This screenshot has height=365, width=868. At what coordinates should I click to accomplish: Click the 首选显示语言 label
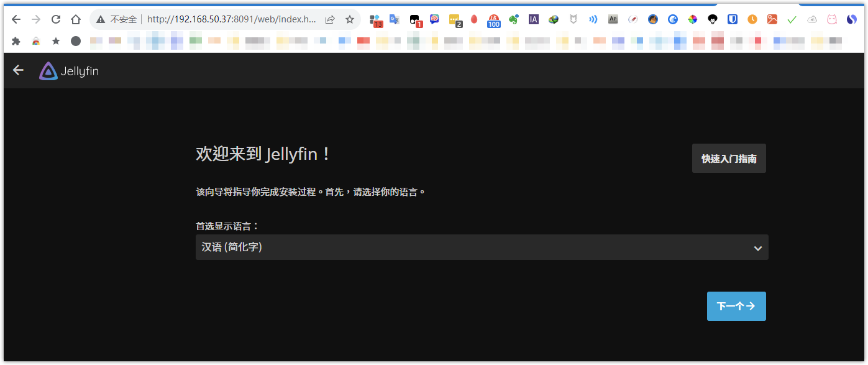coord(227,226)
